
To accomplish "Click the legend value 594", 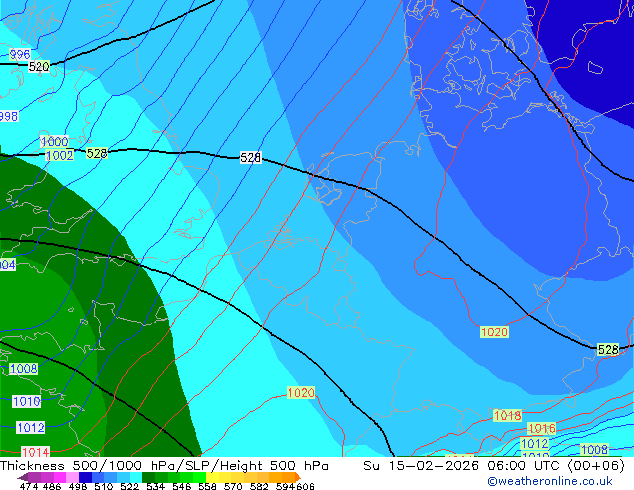I will click(285, 486).
